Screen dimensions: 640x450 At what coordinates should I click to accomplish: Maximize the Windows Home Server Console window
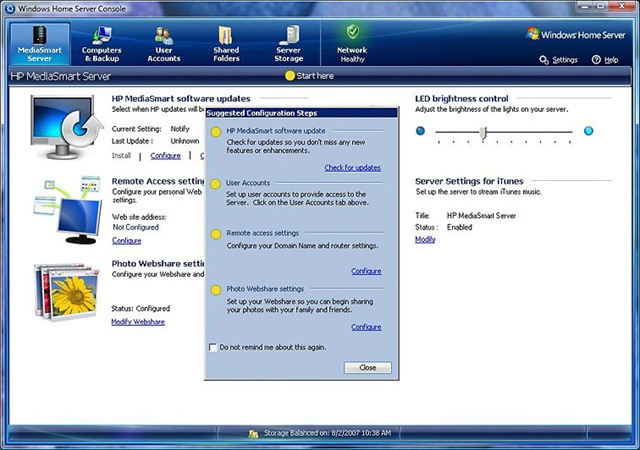pos(600,6)
